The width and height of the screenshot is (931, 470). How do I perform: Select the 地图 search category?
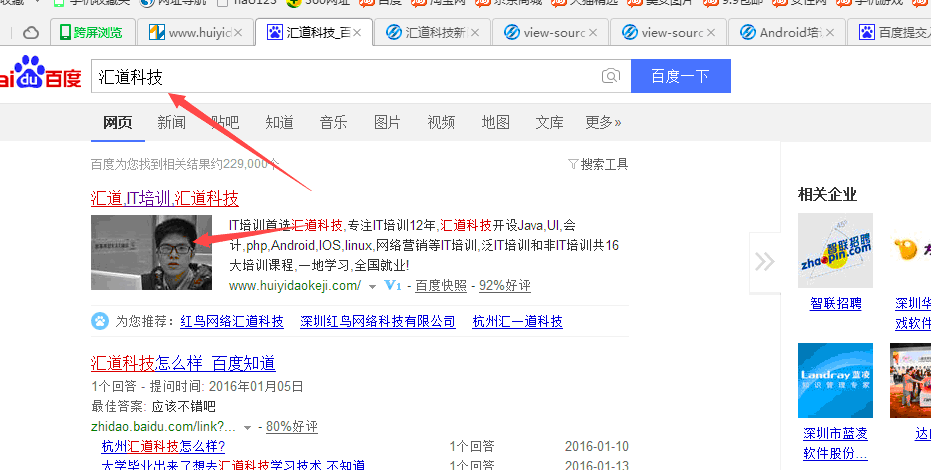(495, 122)
